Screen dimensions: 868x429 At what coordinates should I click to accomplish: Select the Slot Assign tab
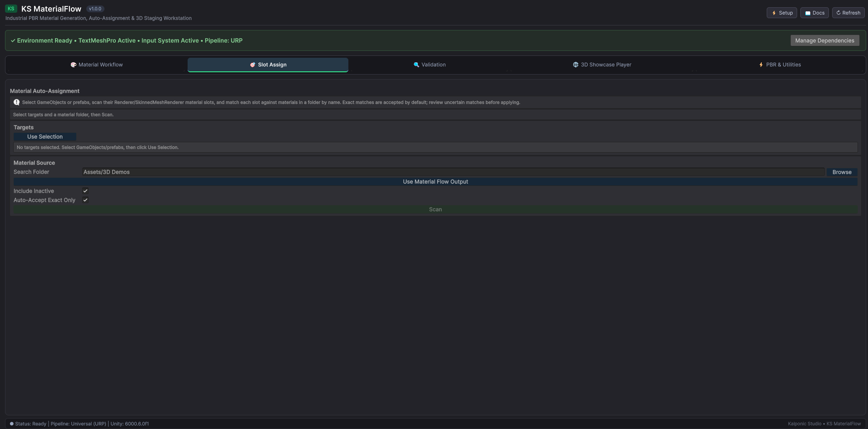(268, 65)
